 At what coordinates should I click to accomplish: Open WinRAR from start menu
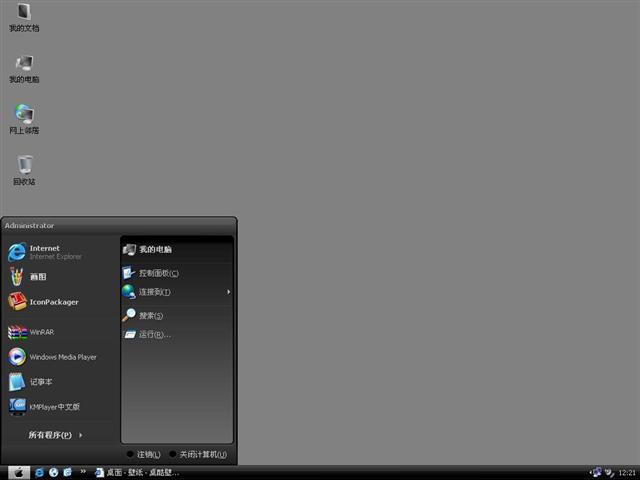[x=61, y=332]
